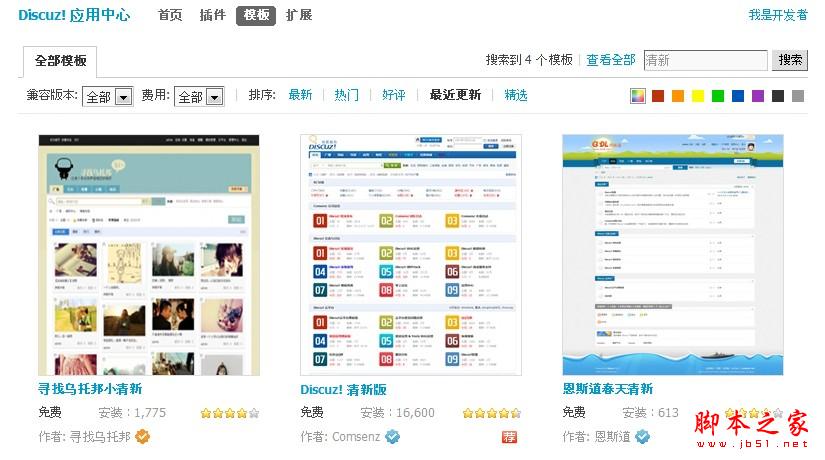This screenshot has height=460, width=825.
Task: Click the star rating of Discuz! 清新版
Action: tap(492, 412)
